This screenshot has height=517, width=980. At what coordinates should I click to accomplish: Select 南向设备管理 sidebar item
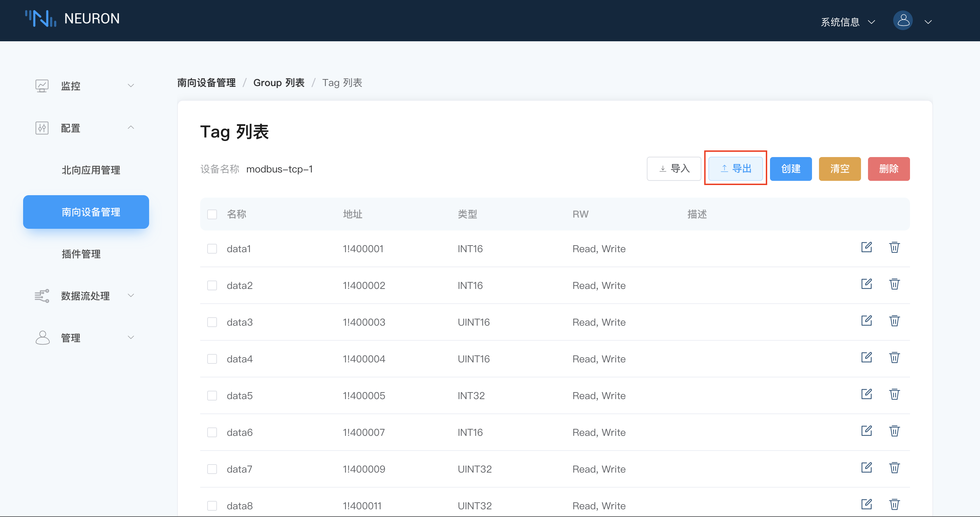tap(86, 212)
